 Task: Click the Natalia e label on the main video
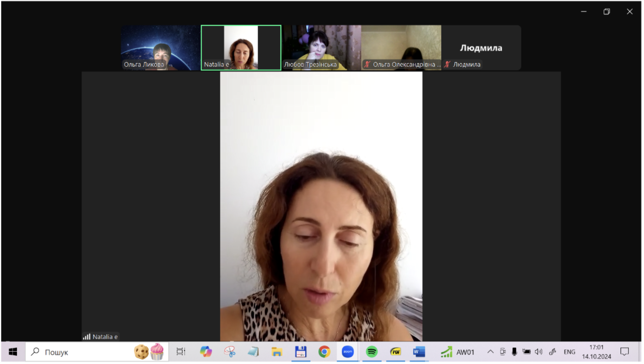(x=105, y=337)
